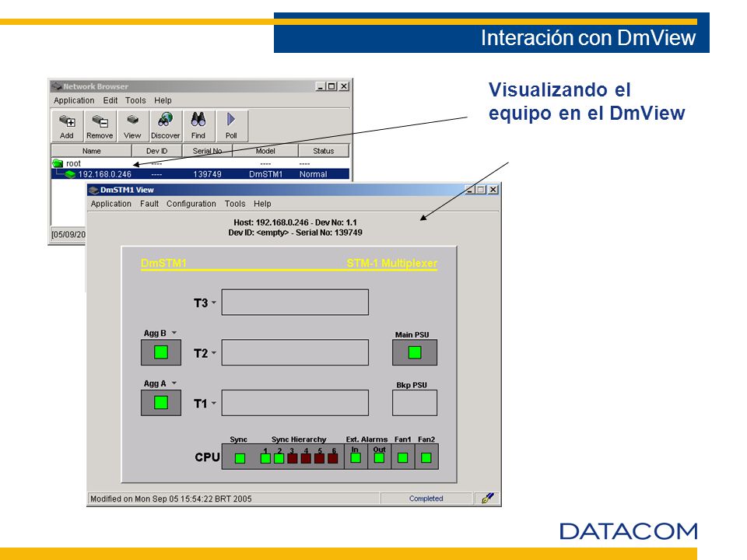747x560 pixels.
Task: Open the Help menu in DmSTM1 View
Action: pyautogui.click(x=262, y=204)
